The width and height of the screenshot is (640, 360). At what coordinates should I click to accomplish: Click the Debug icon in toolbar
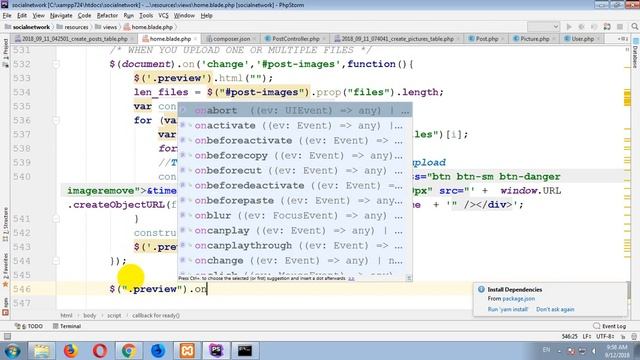point(582,27)
